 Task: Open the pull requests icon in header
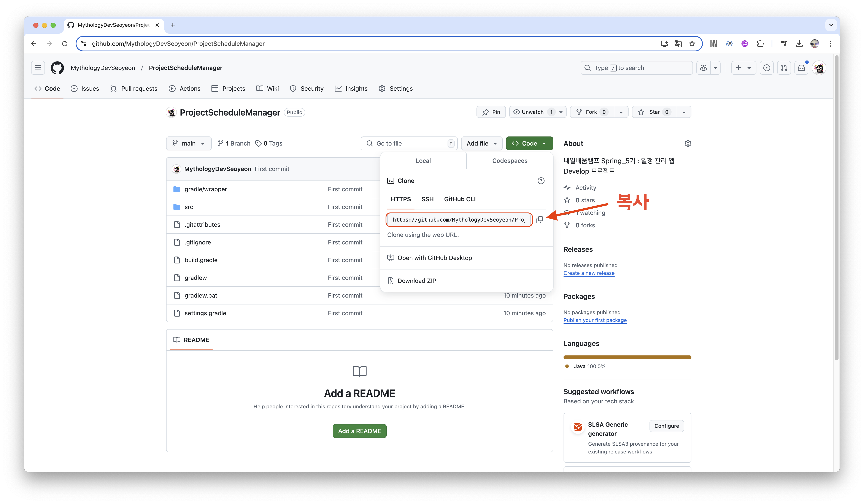click(x=784, y=68)
